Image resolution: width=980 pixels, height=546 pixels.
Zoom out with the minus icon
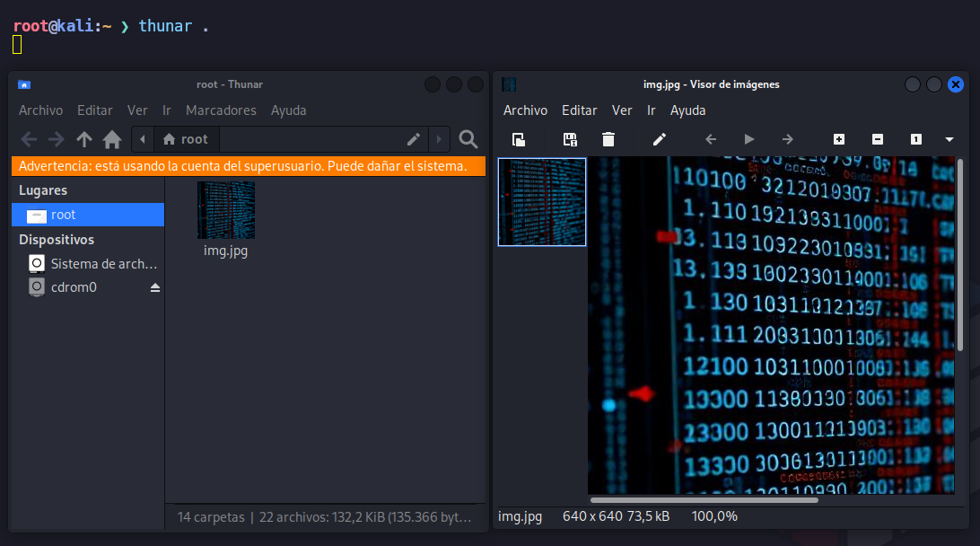(x=878, y=139)
